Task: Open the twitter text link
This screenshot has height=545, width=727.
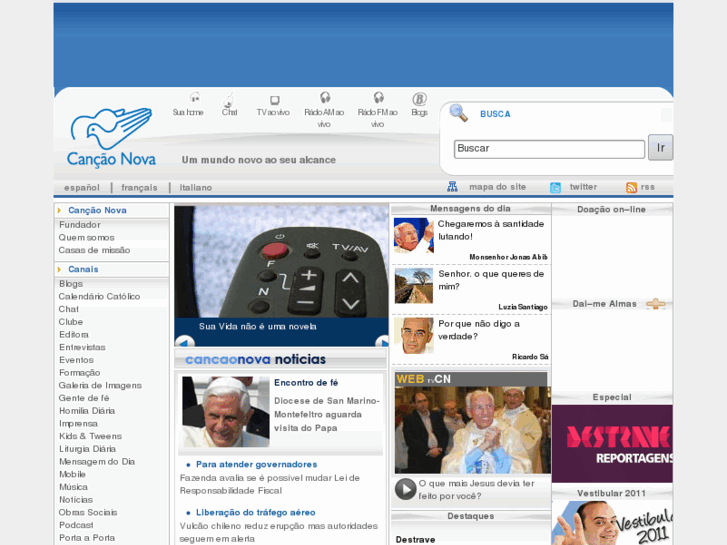Action: (x=583, y=187)
